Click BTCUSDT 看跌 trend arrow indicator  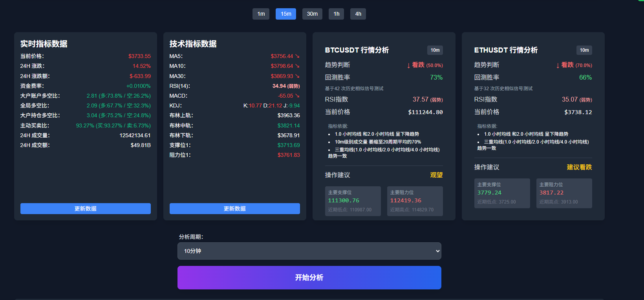point(409,65)
